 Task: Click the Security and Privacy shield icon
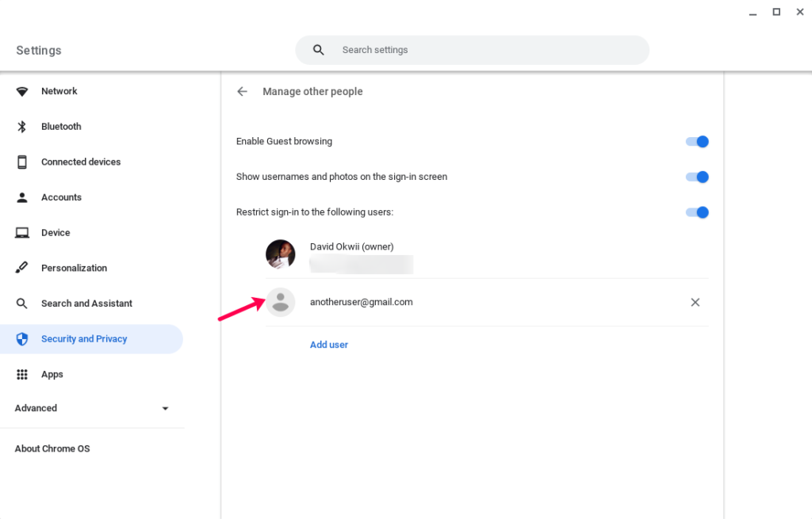click(x=21, y=339)
